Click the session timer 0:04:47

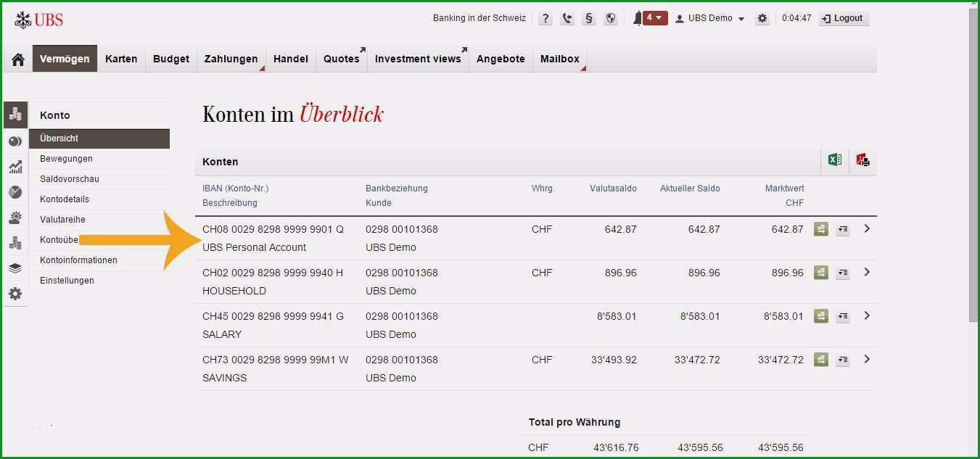point(796,18)
